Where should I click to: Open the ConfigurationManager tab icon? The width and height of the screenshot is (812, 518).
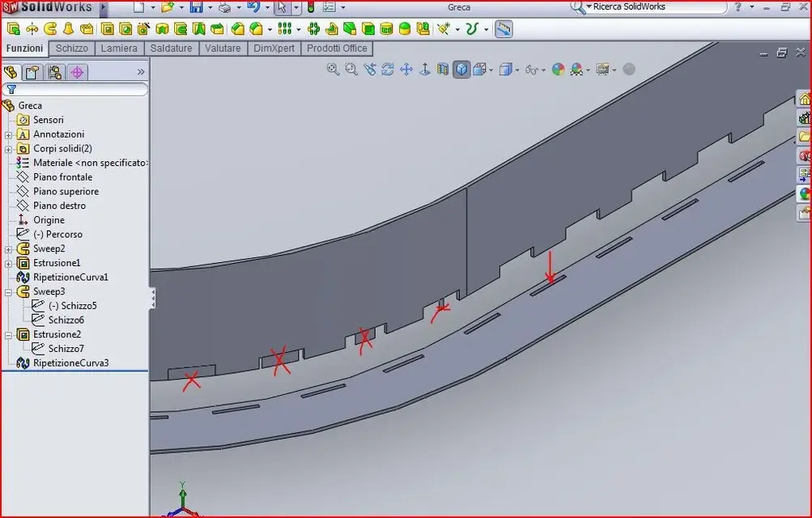pos(55,73)
